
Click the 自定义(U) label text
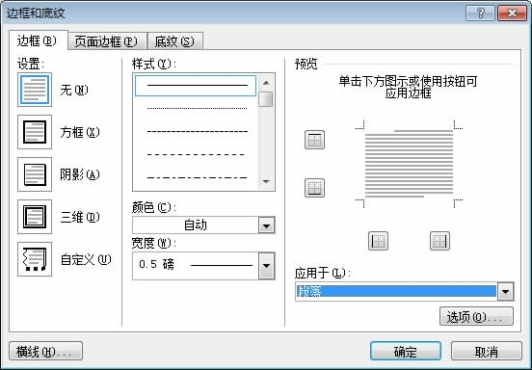[86, 259]
